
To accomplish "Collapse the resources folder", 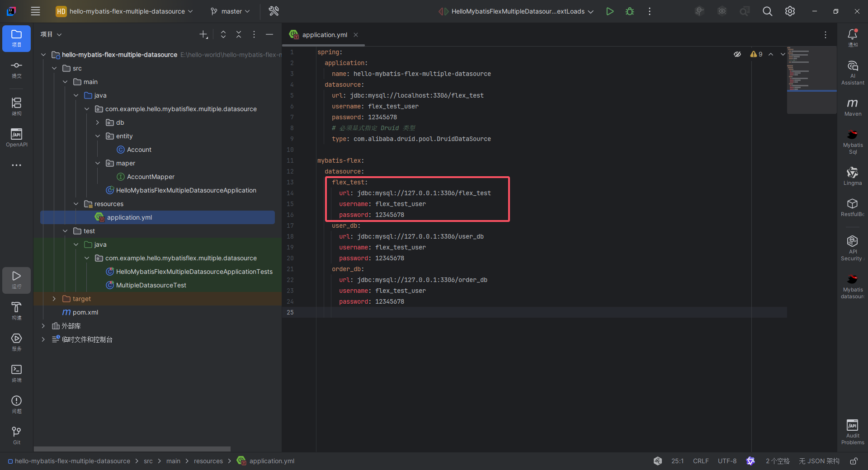I will 76,203.
